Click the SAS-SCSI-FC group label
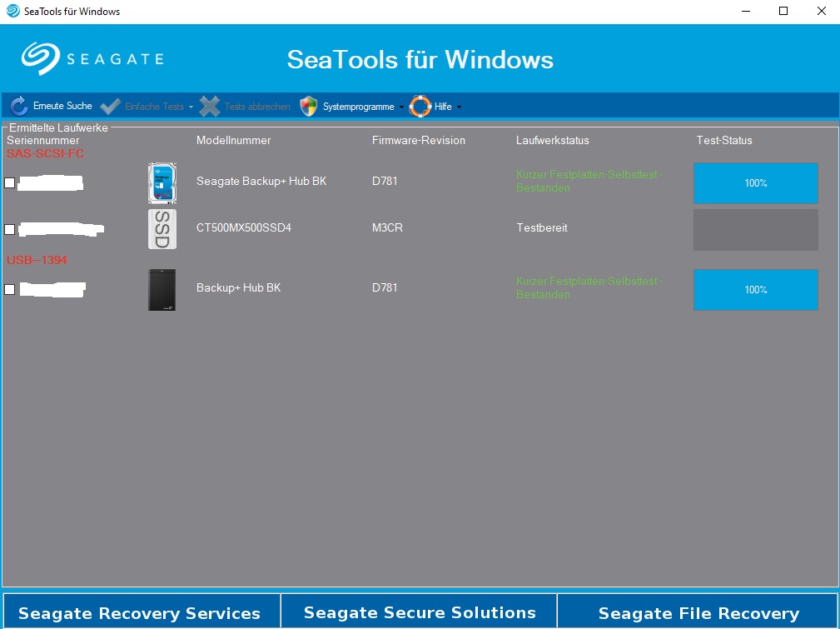 point(46,153)
